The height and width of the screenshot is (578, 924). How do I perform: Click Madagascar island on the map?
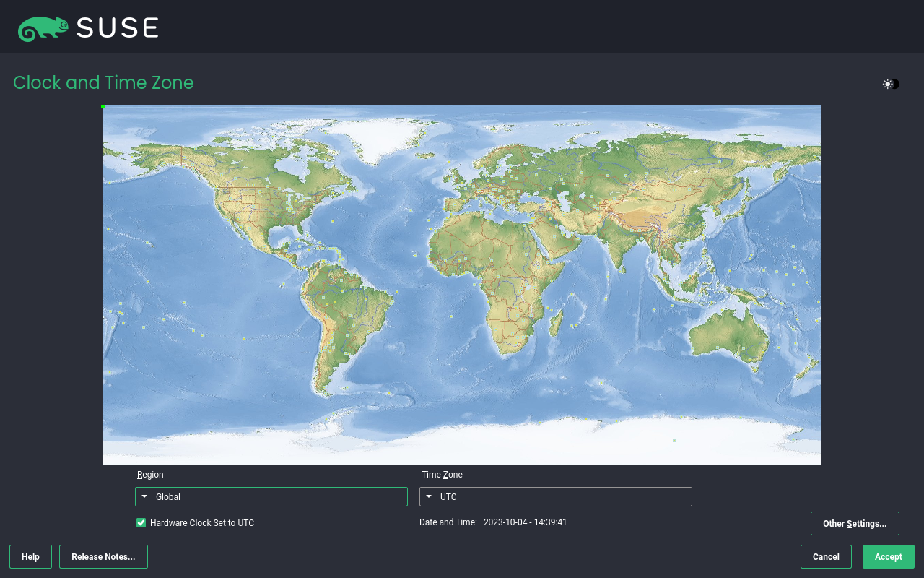(556, 322)
